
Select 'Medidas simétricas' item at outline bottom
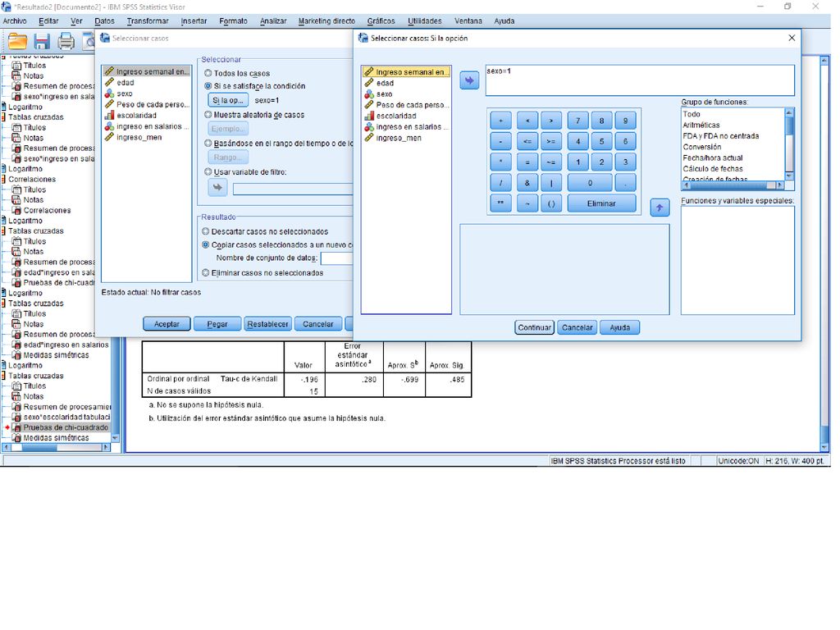coord(56,438)
